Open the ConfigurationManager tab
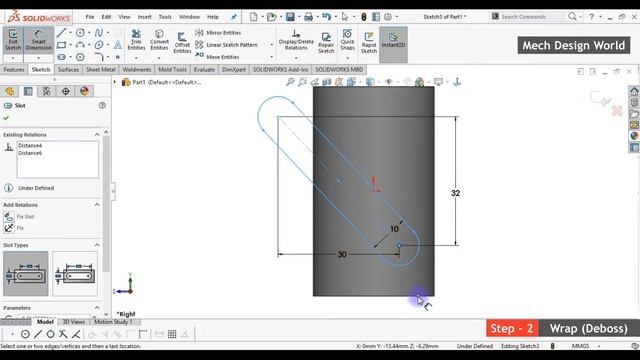 point(47,91)
